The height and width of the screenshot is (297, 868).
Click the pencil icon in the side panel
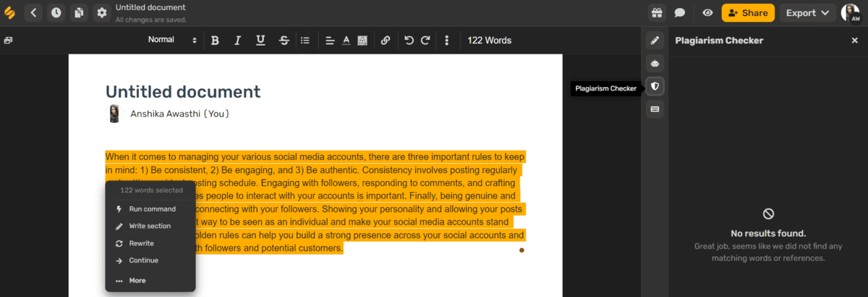[655, 41]
